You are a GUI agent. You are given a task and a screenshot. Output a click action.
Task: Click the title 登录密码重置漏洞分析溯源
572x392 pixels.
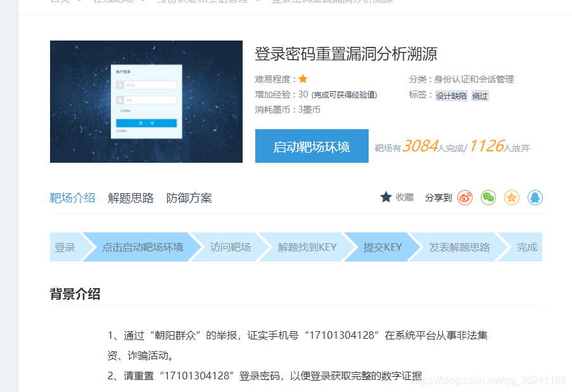346,54
